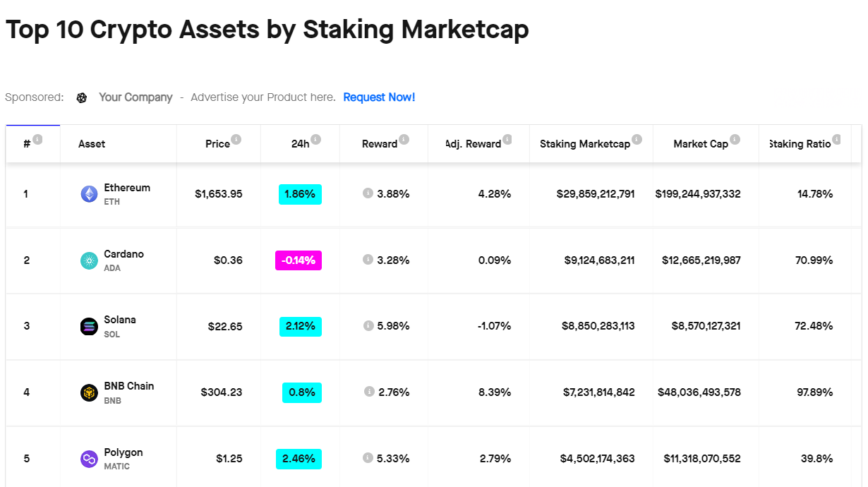Open the Ethereum asset name link

tap(127, 188)
